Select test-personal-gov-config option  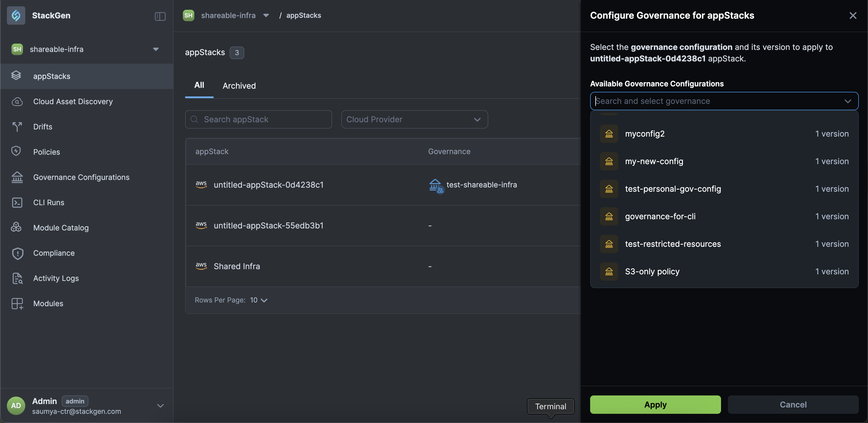[724, 189]
